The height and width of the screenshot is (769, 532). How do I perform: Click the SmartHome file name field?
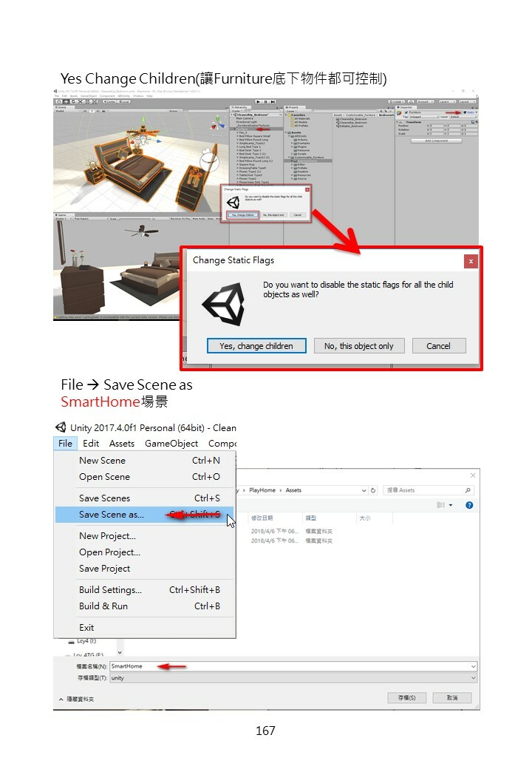point(293,666)
